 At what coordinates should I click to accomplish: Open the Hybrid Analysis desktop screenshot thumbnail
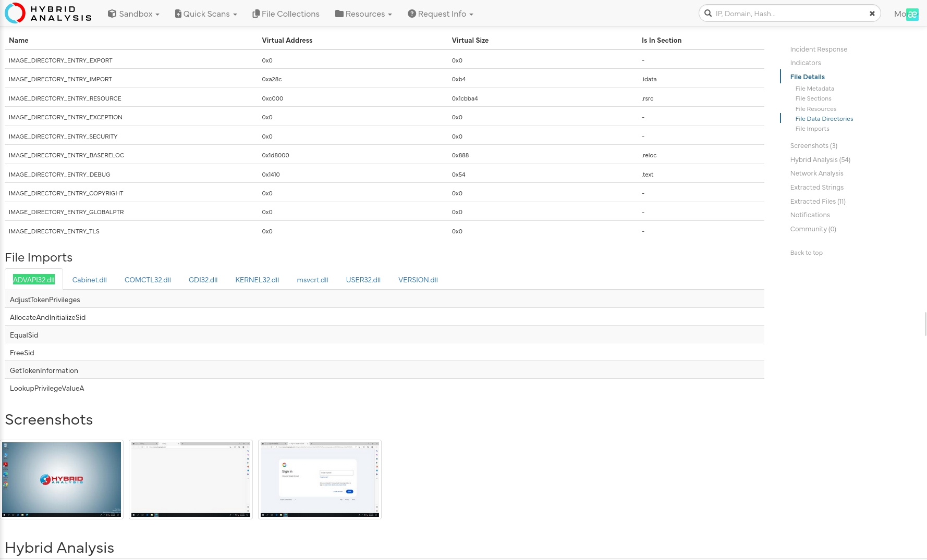62,479
